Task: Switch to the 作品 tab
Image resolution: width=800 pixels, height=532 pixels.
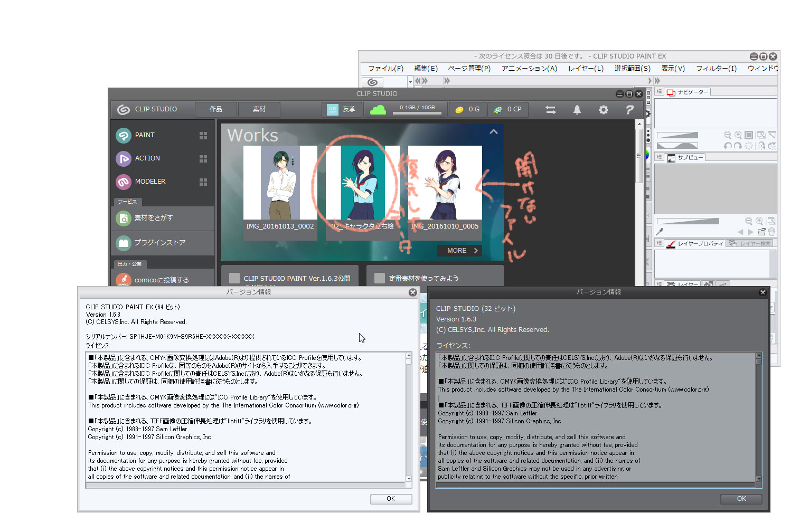Action: 216,109
